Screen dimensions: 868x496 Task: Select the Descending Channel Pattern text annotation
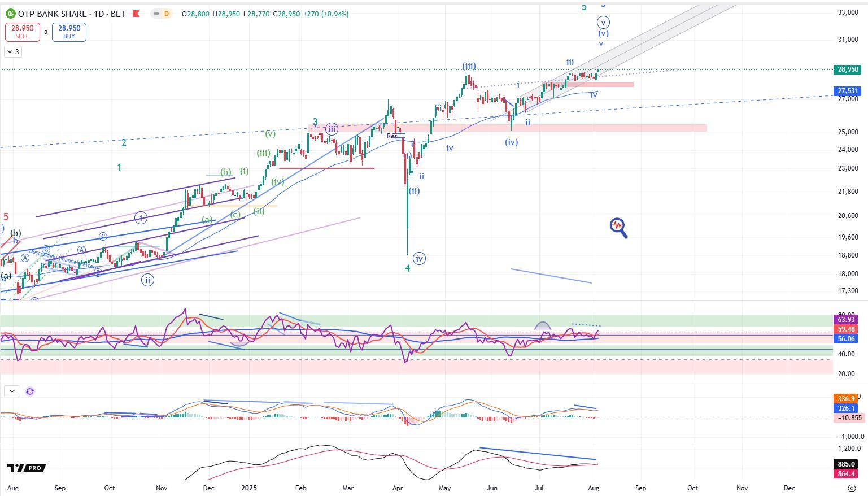tap(63, 259)
